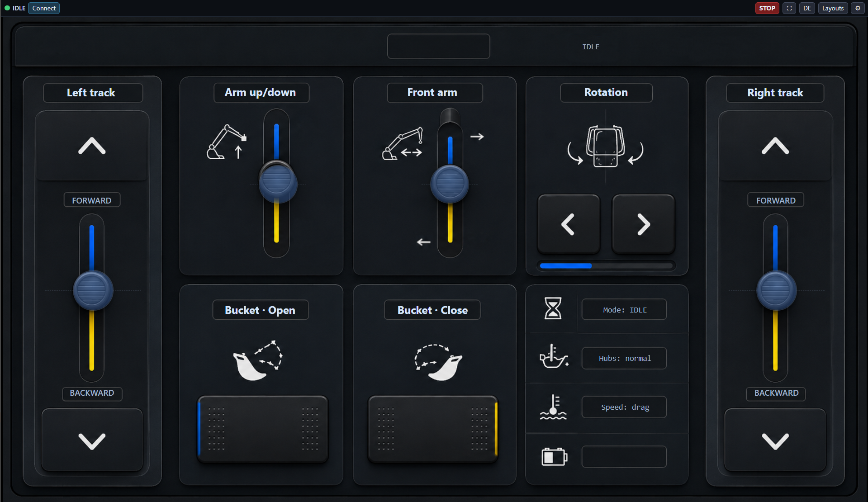Click the temperature gauge speed icon
Viewport: 868px width, 502px height.
click(553, 407)
